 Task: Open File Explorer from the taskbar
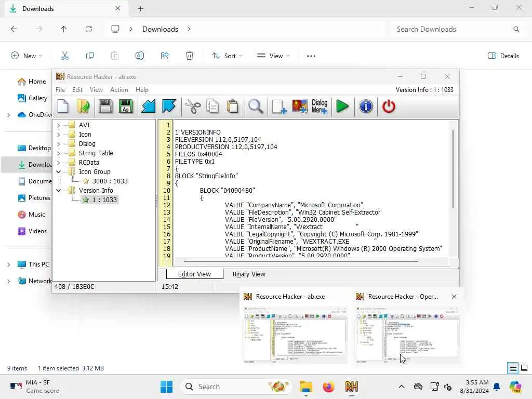(x=305, y=387)
